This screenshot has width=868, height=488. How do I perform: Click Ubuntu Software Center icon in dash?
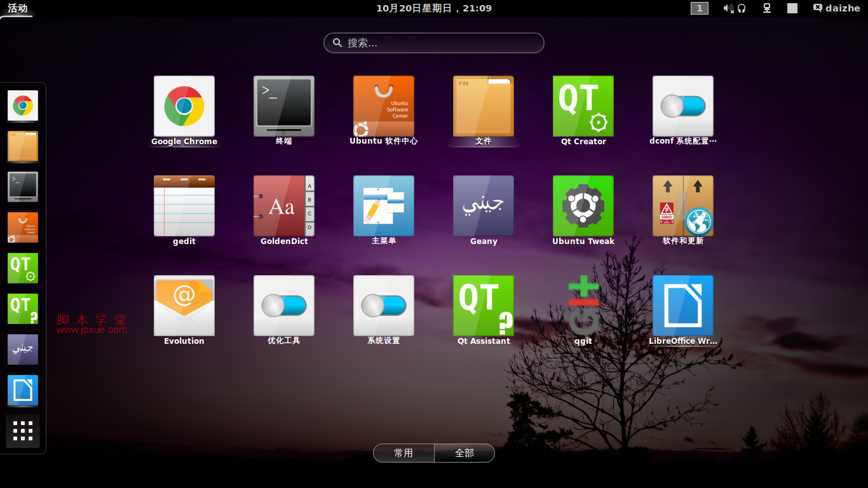click(23, 227)
